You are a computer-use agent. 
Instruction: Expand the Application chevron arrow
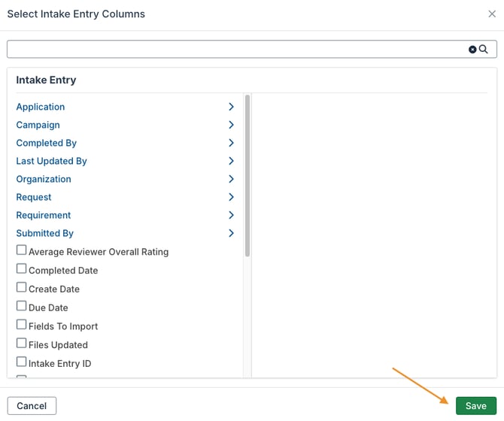[231, 107]
